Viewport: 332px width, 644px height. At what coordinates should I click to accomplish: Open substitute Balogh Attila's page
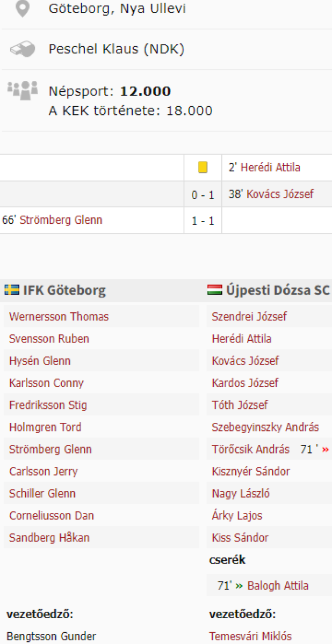pyautogui.click(x=278, y=586)
